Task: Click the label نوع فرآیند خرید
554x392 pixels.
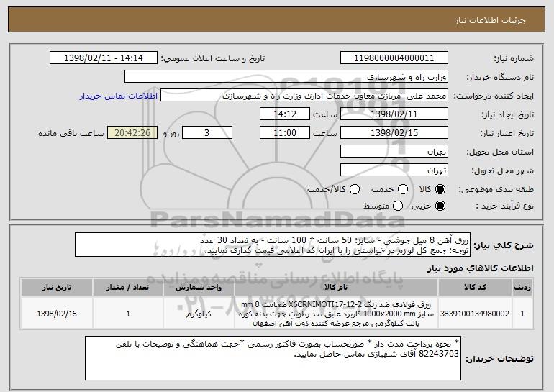Action: [505, 206]
